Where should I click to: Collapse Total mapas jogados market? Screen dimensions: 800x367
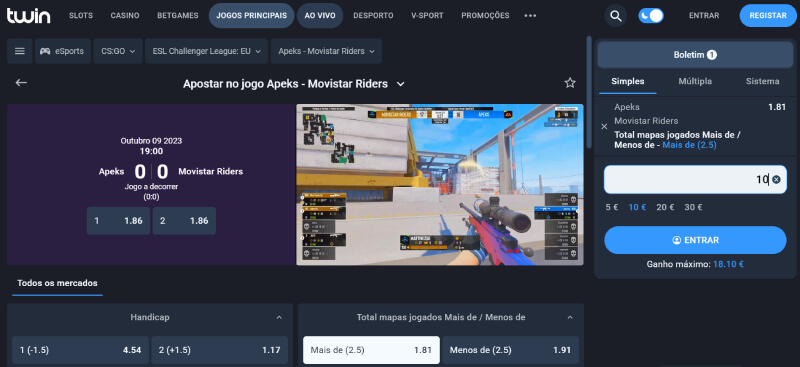(570, 317)
